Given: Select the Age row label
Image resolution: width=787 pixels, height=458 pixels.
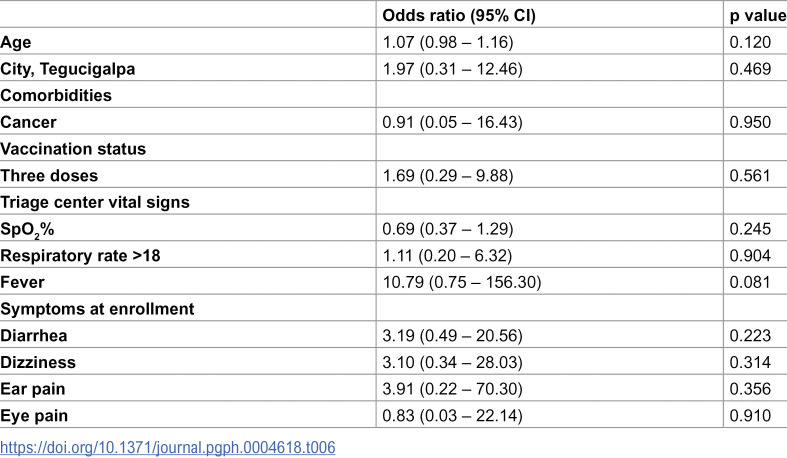Looking at the screenshot, I should point(16,42).
